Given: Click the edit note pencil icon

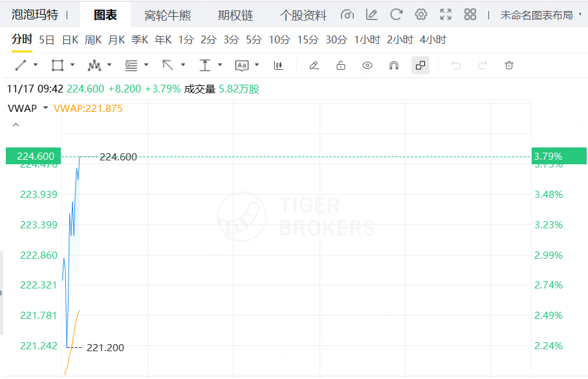Looking at the screenshot, I should coord(372,15).
